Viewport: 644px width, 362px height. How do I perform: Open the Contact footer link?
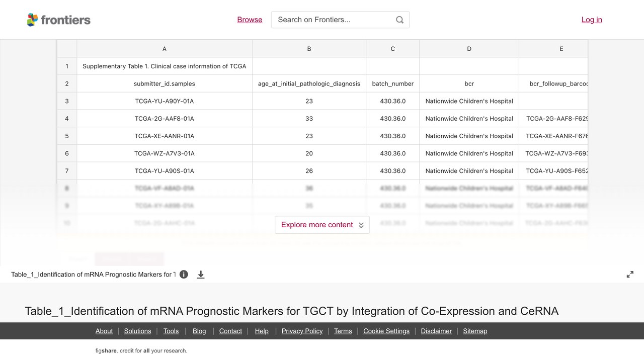coord(231,331)
